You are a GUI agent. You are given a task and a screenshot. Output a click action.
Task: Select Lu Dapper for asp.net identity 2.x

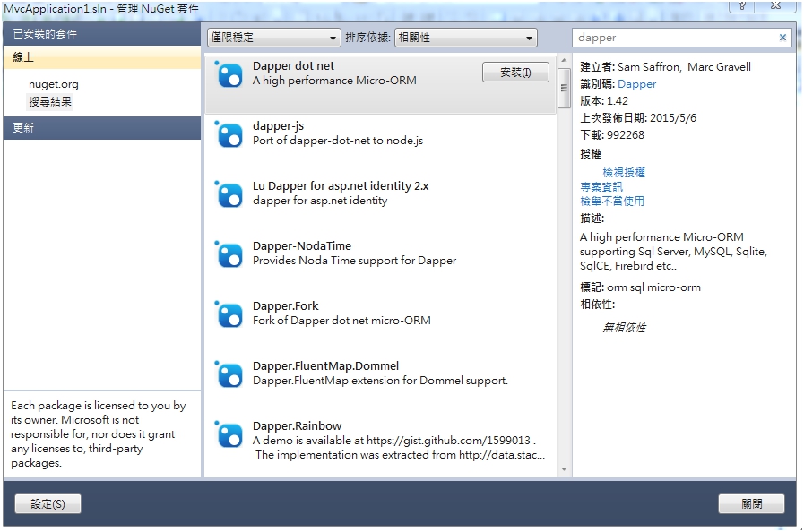click(x=341, y=185)
